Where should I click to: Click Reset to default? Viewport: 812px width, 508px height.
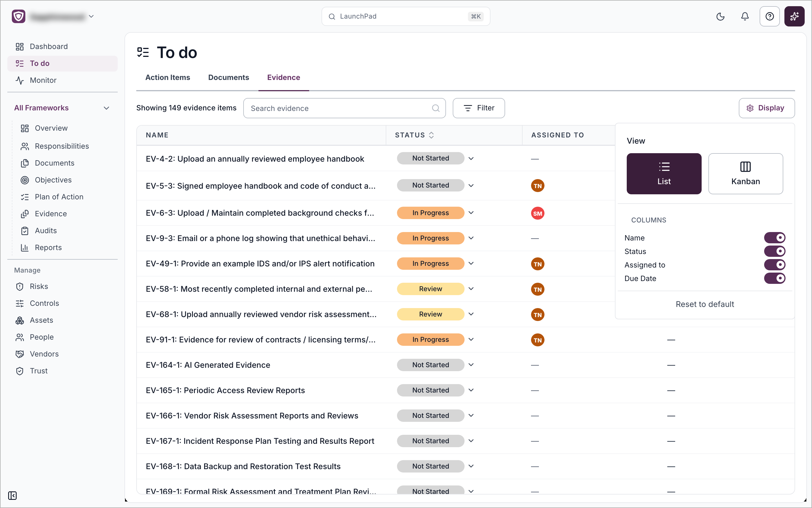click(x=705, y=304)
